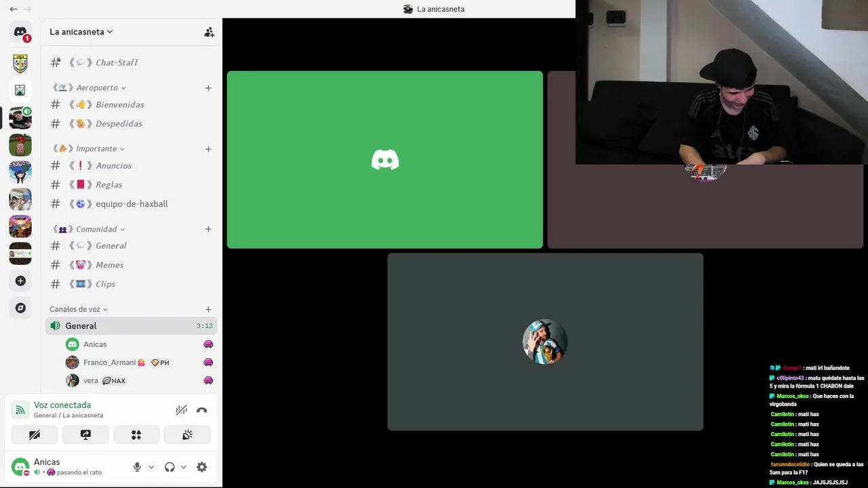Collapse the Canales de voz category
Image resolution: width=868 pixels, height=488 pixels.
click(79, 309)
